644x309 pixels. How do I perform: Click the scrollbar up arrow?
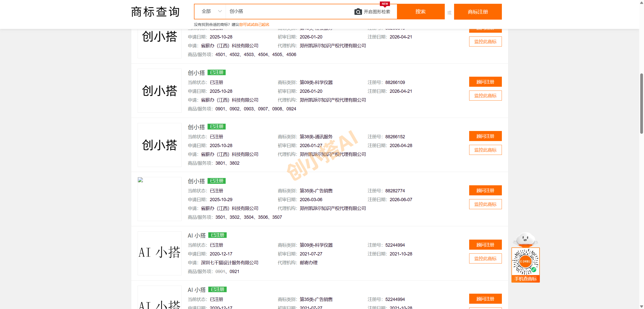point(641,2)
